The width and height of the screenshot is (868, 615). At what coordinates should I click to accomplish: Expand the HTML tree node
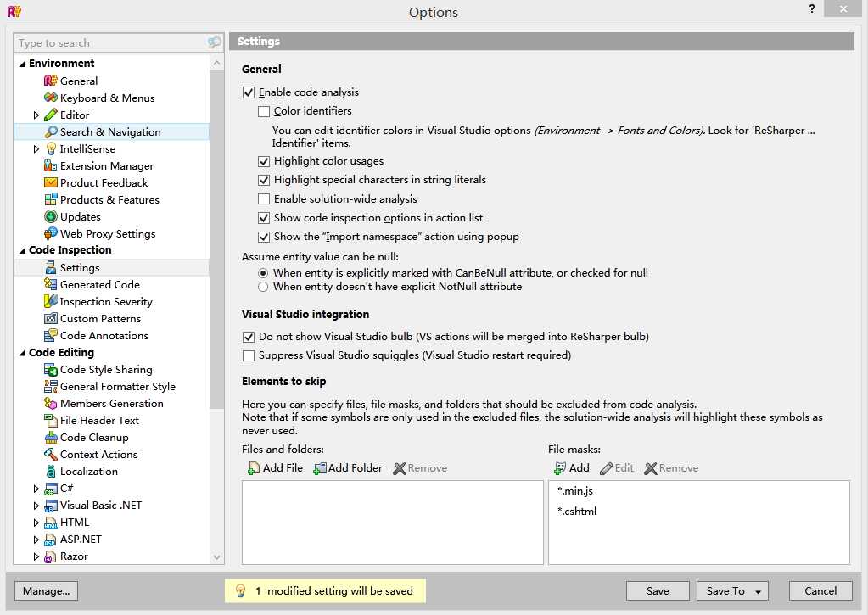[36, 523]
